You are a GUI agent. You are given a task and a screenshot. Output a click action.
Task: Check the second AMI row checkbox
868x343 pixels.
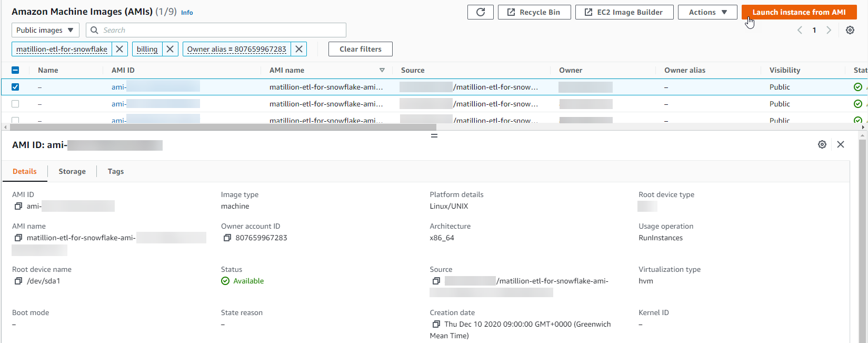[x=15, y=104]
